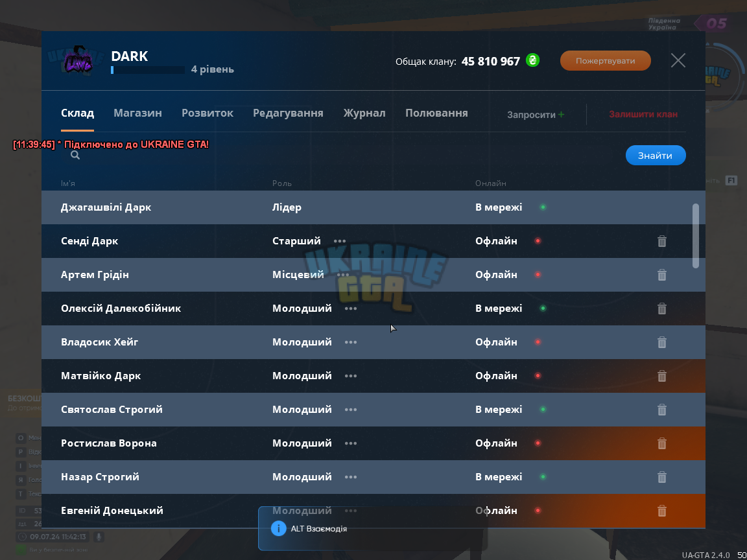This screenshot has width=747, height=560.
Task: Open role menu dots for Владосик Хейг
Action: tap(351, 342)
